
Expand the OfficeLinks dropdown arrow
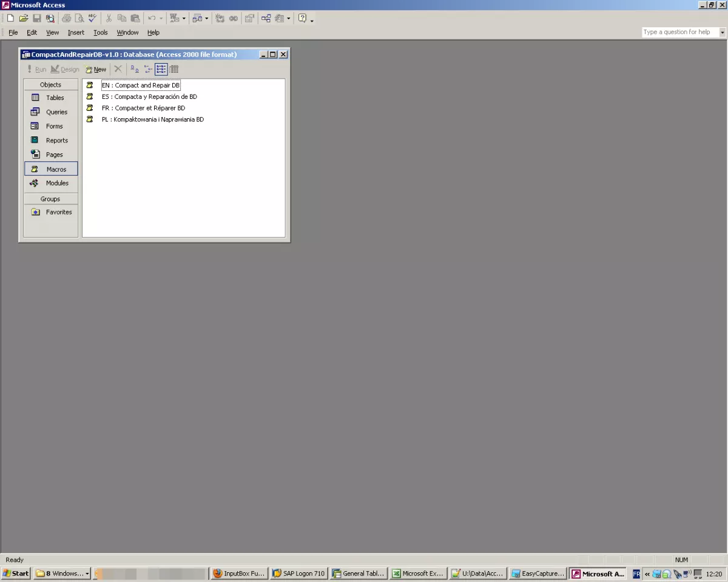184,18
